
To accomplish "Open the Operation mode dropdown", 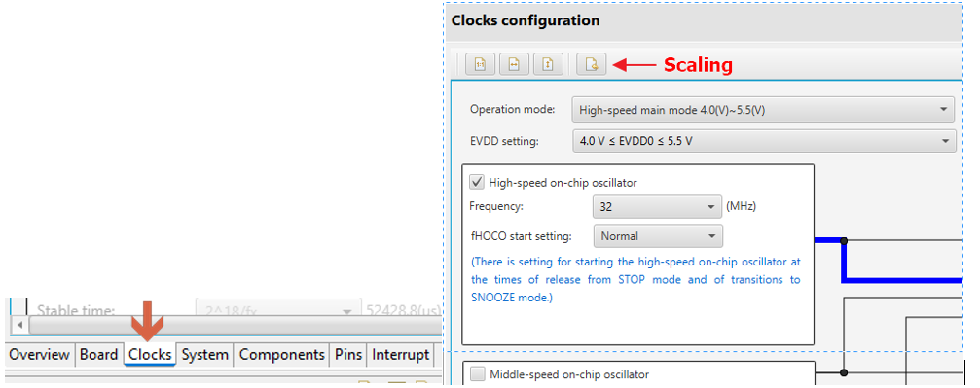I will click(x=763, y=110).
